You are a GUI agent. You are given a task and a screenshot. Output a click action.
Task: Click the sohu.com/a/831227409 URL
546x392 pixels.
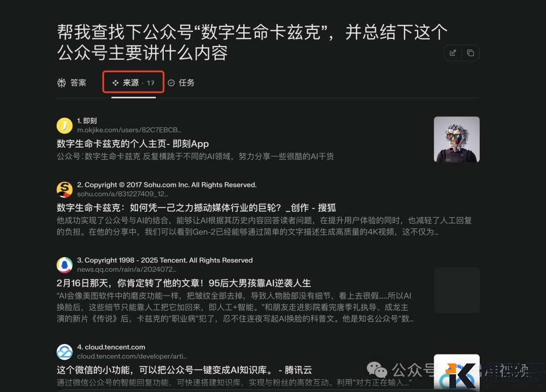click(122, 194)
